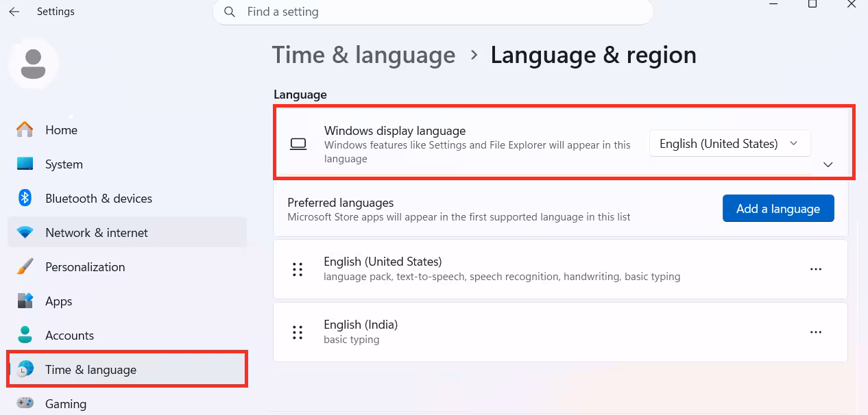Select Network & internet
The height and width of the screenshot is (415, 868).
click(127, 232)
